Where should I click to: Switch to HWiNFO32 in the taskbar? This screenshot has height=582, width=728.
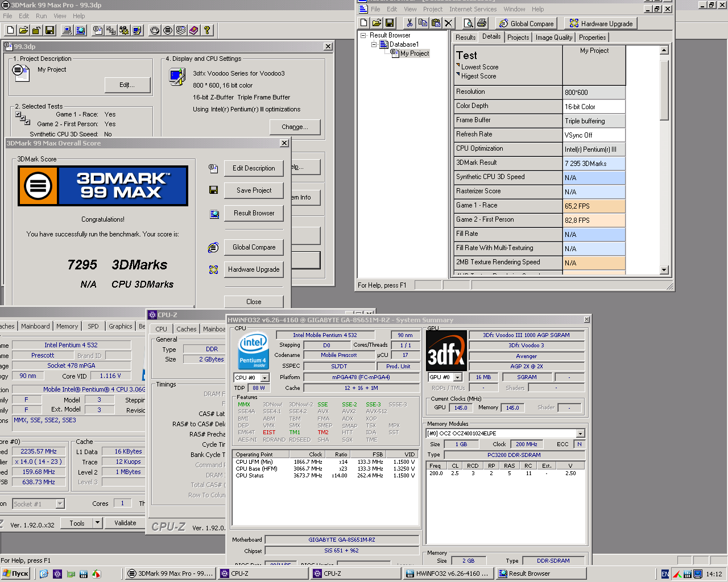coord(449,573)
